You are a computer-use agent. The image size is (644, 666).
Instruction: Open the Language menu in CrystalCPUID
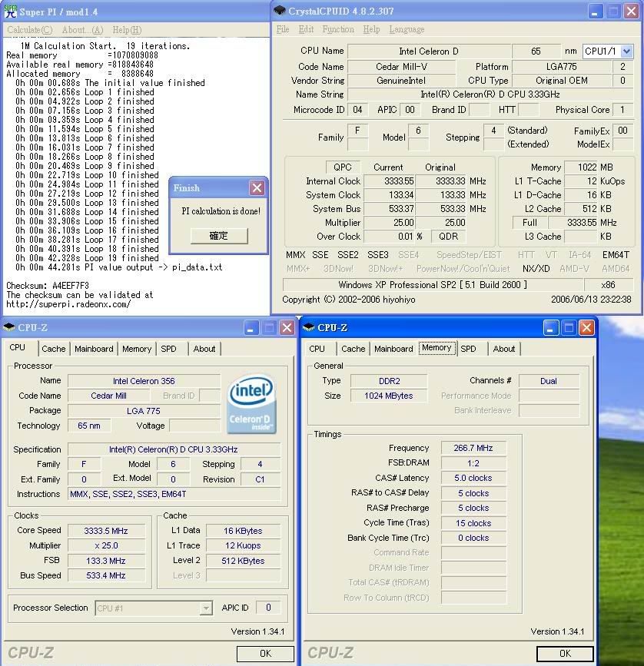[x=407, y=29]
